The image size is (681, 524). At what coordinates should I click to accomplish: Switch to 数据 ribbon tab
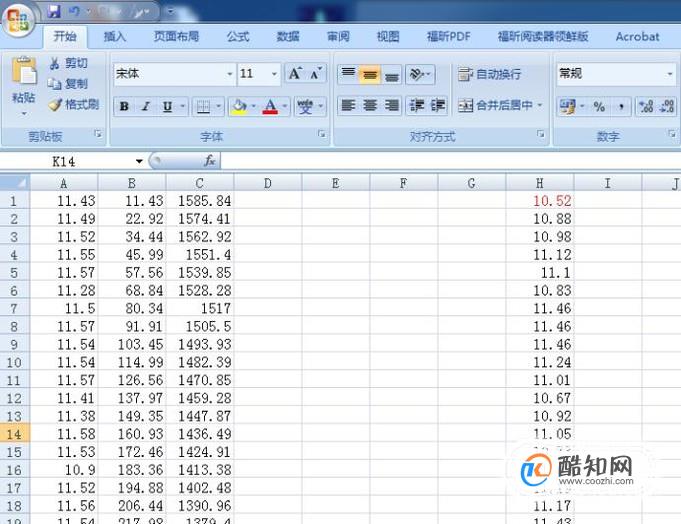pyautogui.click(x=288, y=37)
